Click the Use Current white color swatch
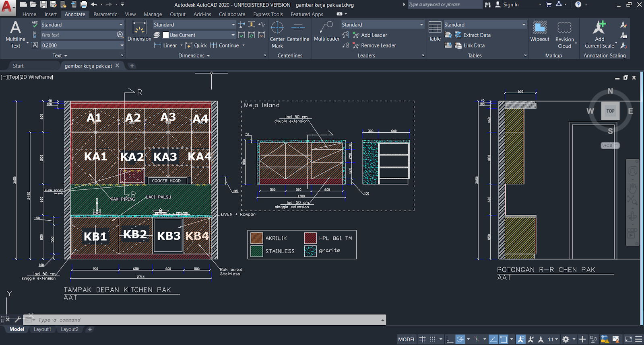The height and width of the screenshot is (345, 644). [x=165, y=35]
